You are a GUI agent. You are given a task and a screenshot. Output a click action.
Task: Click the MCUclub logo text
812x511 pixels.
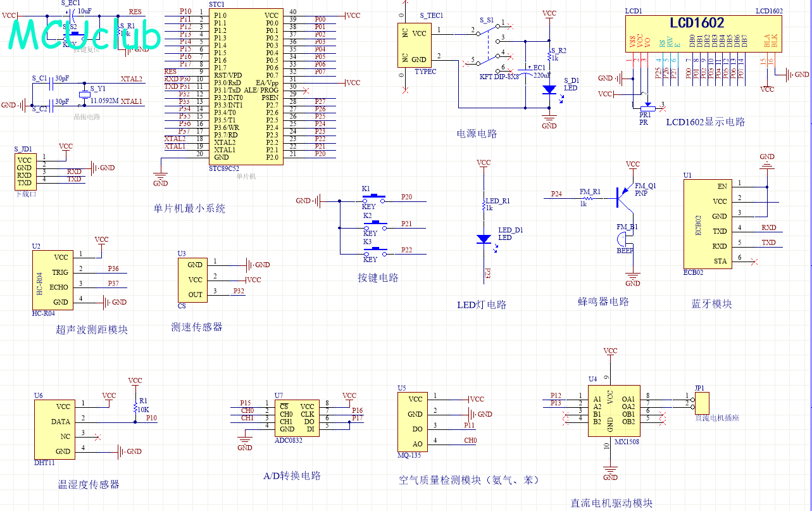[x=84, y=34]
